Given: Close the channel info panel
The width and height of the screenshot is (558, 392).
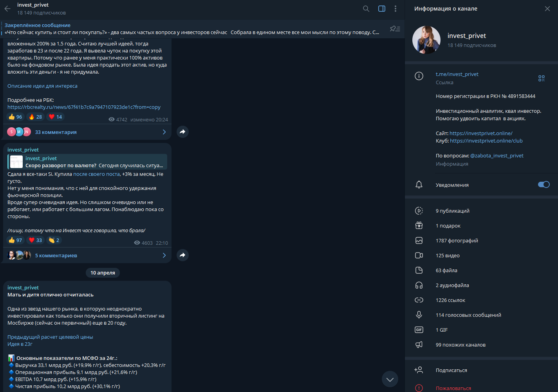Looking at the screenshot, I should coord(547,9).
